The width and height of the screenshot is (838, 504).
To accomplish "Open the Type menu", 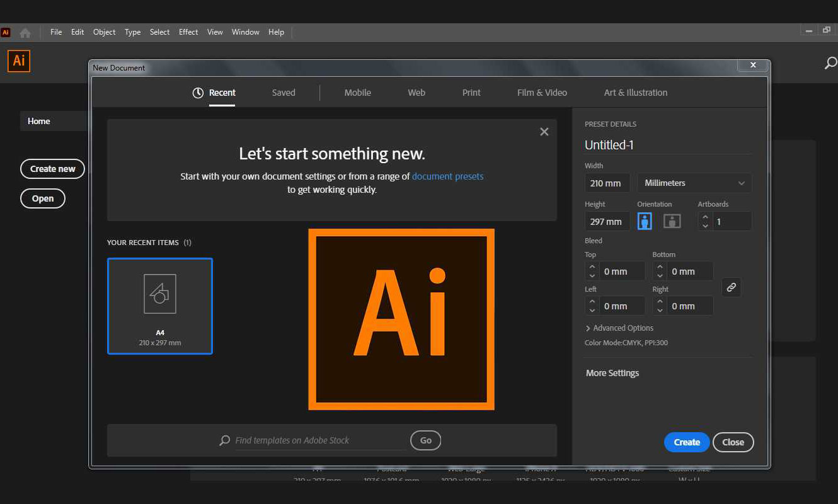I will pos(133,32).
